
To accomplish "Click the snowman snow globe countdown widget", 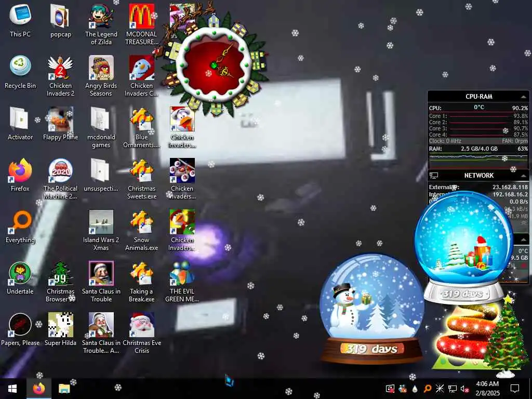I will click(371, 309).
